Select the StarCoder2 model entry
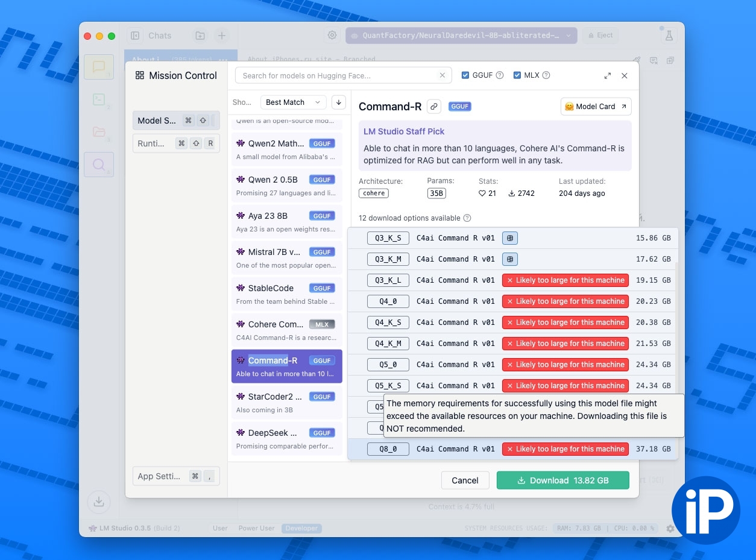Image resolution: width=756 pixels, height=560 pixels. (x=287, y=403)
